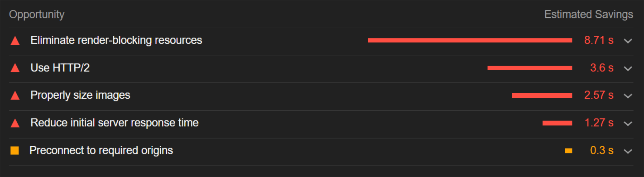The image size is (644, 177).
Task: Open the Use HTTP/2 audit title
Action: 60,68
